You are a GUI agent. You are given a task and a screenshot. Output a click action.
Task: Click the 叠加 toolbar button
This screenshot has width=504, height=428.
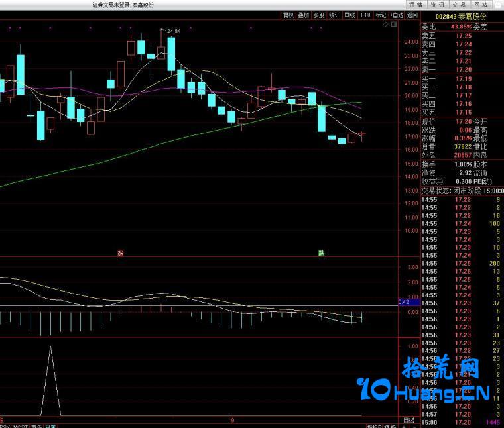point(304,15)
